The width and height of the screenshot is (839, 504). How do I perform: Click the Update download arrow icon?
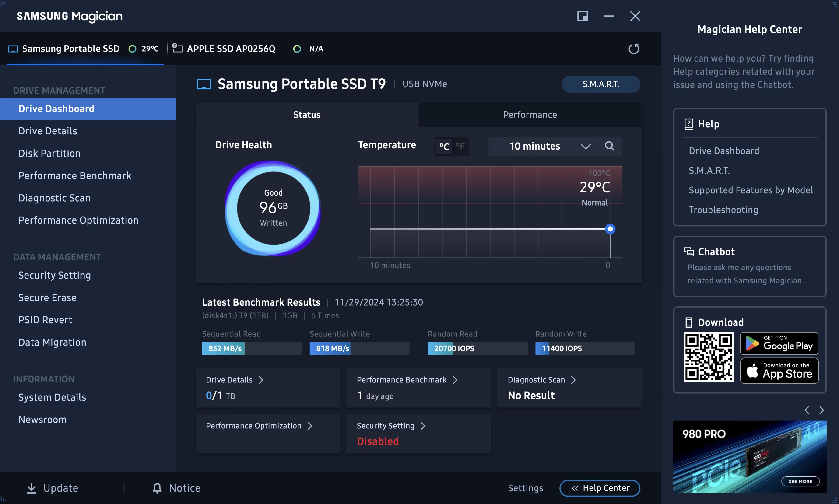(31, 488)
